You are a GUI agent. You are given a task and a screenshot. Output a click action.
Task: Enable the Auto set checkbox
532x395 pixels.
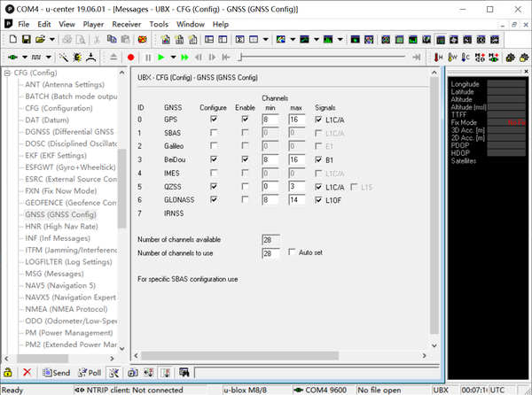293,253
